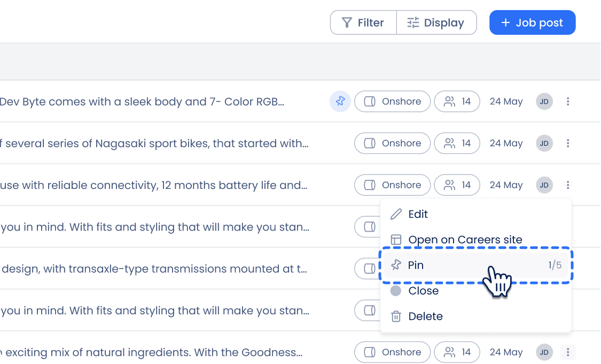Click description 'Dev Byte comes with a sleek body'

(142, 101)
